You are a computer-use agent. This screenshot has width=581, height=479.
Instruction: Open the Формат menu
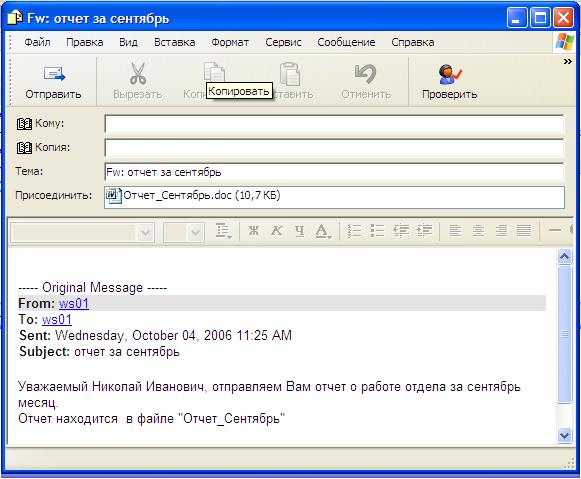pos(230,42)
